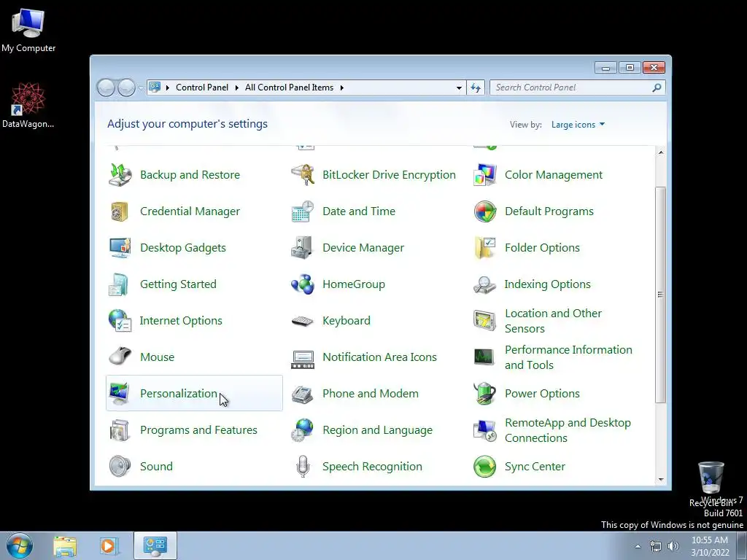747x560 pixels.
Task: Open Date and Time calendar icon
Action: 303,211
